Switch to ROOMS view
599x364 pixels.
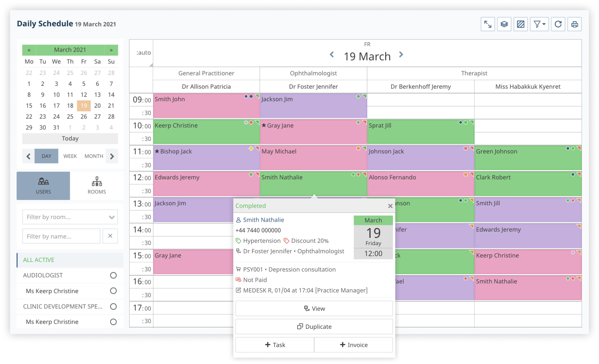pos(97,186)
